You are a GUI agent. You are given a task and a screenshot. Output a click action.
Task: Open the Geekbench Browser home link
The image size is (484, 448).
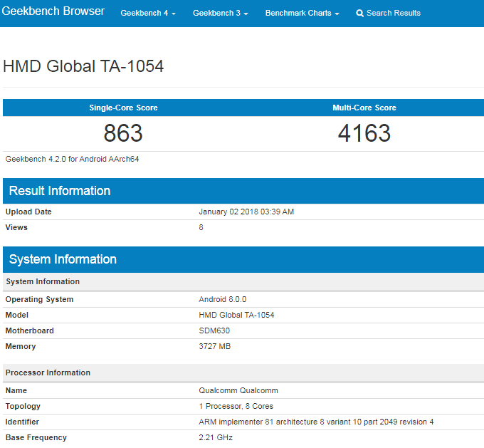(53, 11)
